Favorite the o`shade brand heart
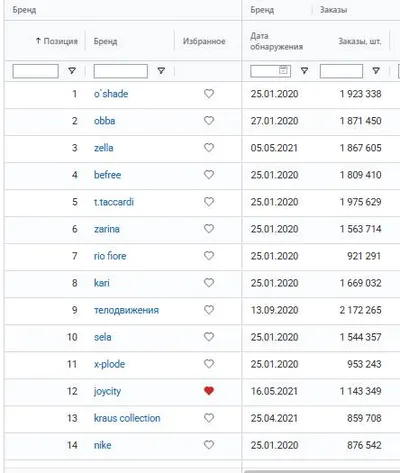 coord(209,94)
